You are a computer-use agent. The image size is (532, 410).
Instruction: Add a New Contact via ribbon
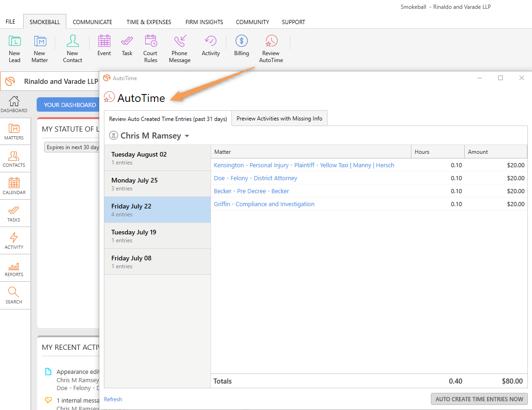73,49
